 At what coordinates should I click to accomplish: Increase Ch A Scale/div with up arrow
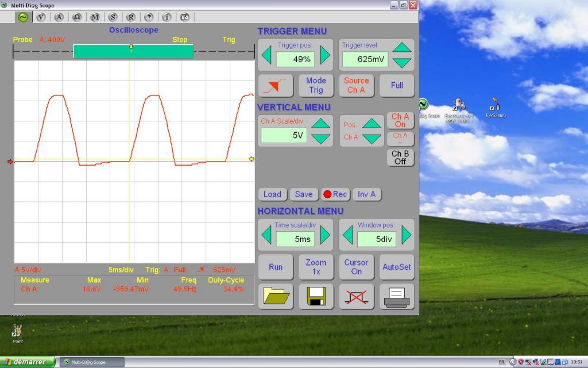click(x=321, y=123)
